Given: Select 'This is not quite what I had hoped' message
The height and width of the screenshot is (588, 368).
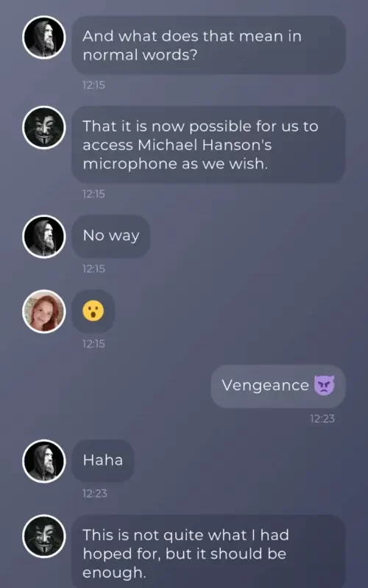Looking at the screenshot, I should pos(209,551).
